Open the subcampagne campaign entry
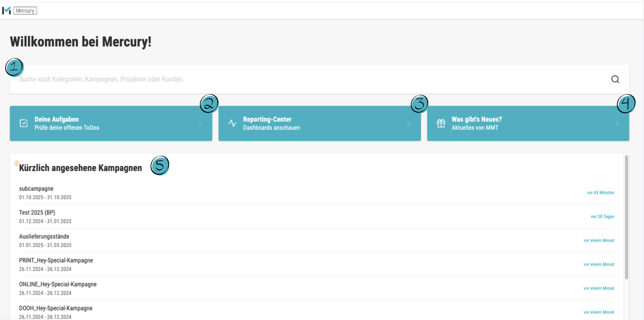The width and height of the screenshot is (644, 320). tap(36, 189)
